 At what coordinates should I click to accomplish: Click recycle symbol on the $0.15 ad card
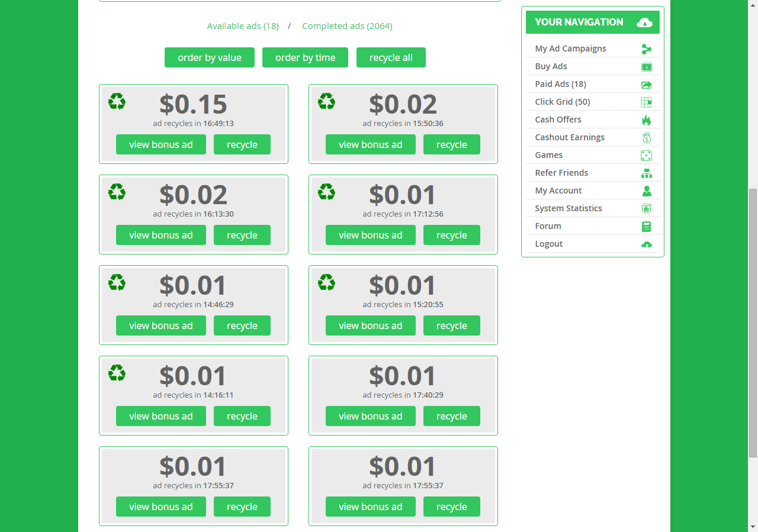click(x=117, y=101)
